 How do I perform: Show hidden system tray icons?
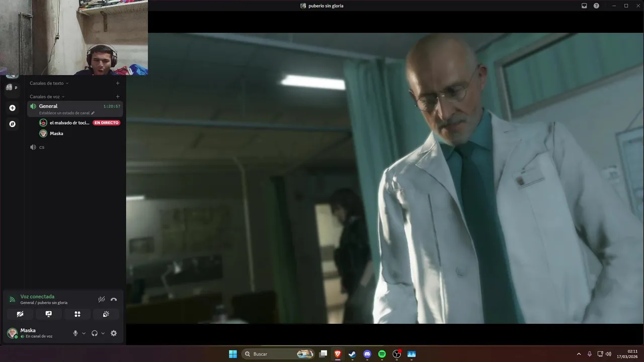[579, 354]
